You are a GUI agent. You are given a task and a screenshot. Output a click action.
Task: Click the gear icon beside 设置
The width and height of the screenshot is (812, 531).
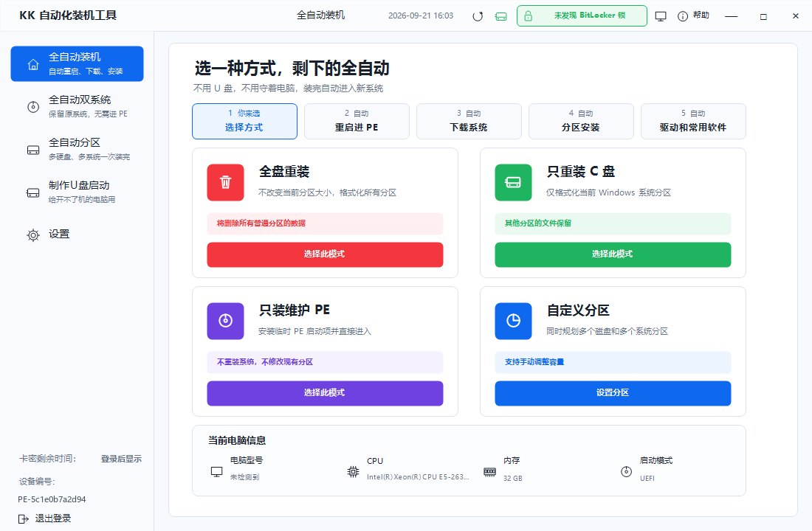pos(33,235)
